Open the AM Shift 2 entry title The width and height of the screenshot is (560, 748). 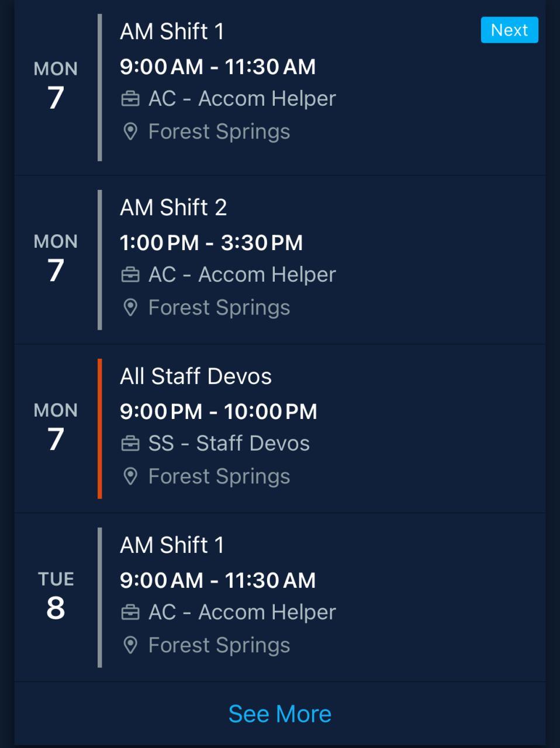pyautogui.click(x=174, y=207)
